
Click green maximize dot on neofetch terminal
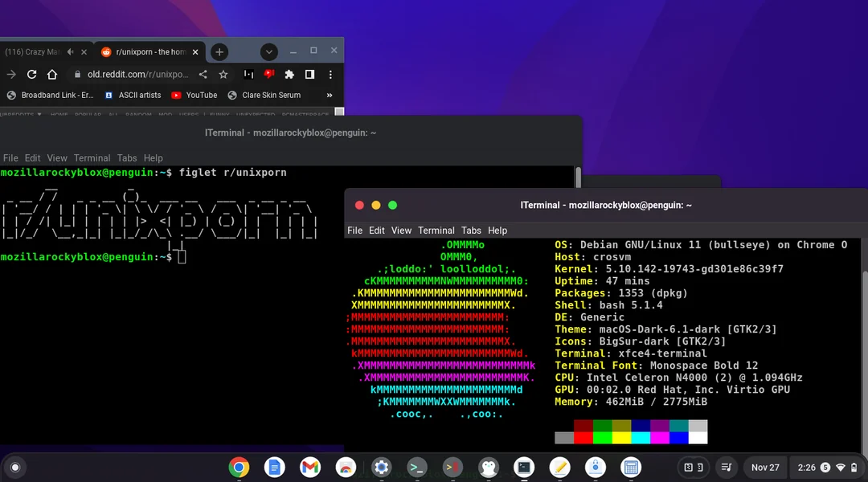392,206
